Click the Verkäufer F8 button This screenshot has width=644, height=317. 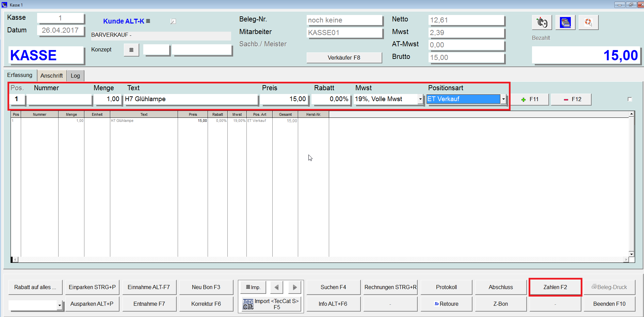tap(344, 58)
